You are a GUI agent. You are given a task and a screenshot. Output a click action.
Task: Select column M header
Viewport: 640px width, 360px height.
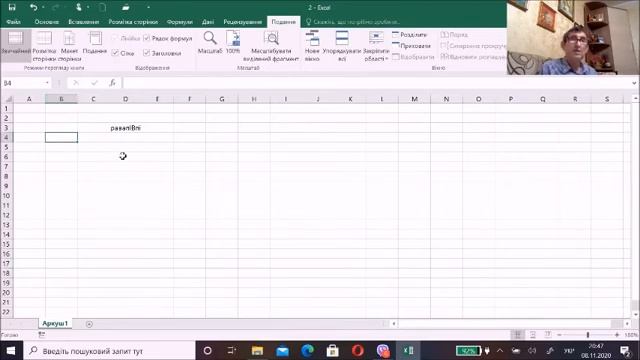tap(414, 99)
